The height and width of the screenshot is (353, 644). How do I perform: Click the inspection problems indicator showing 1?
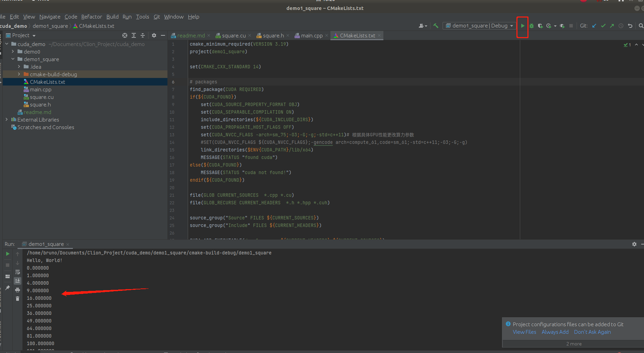(627, 45)
